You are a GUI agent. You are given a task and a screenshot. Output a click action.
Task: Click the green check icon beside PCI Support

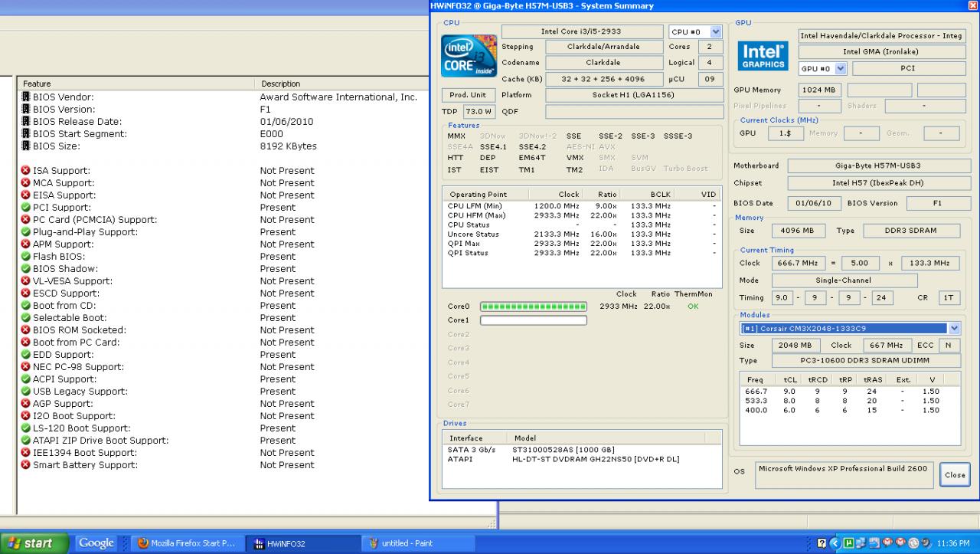point(26,208)
